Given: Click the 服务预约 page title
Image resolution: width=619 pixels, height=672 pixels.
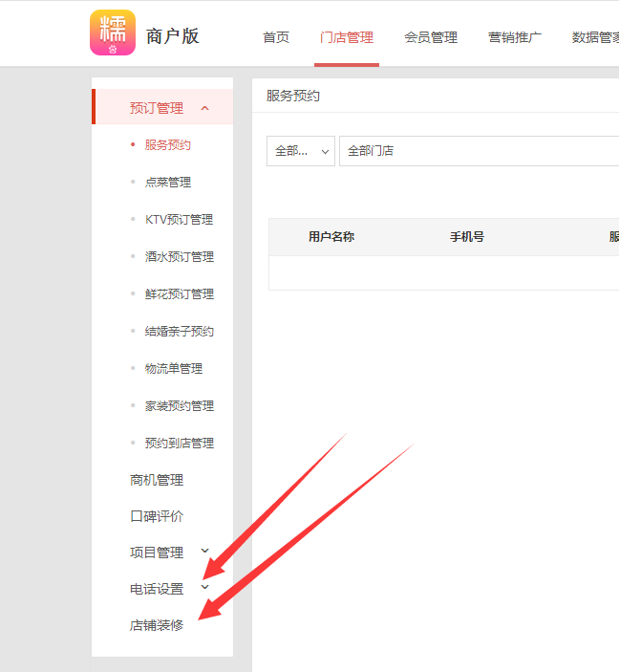Looking at the screenshot, I should pyautogui.click(x=293, y=96).
